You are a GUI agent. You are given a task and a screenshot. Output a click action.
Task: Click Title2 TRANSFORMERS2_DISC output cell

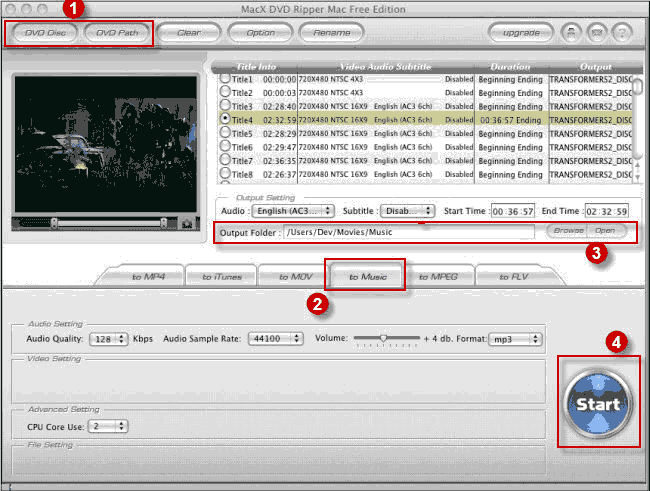(590, 93)
